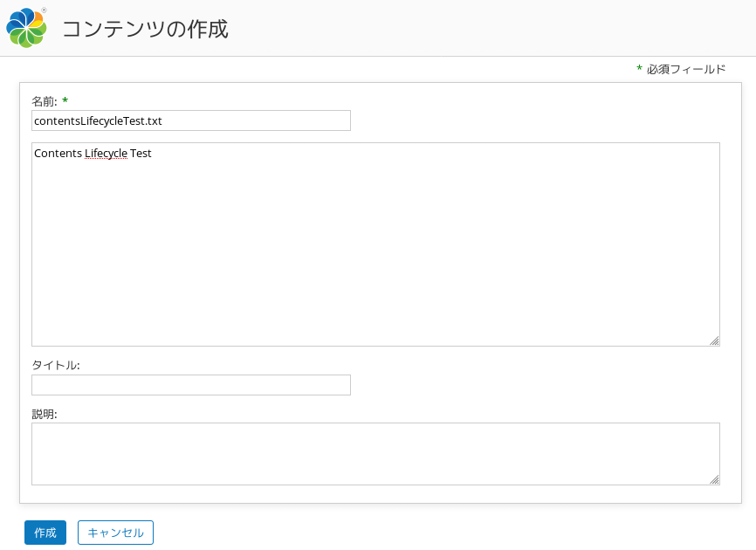The width and height of the screenshot is (756, 550).
Task: Click into the empty タイトル input field
Action: (x=191, y=385)
